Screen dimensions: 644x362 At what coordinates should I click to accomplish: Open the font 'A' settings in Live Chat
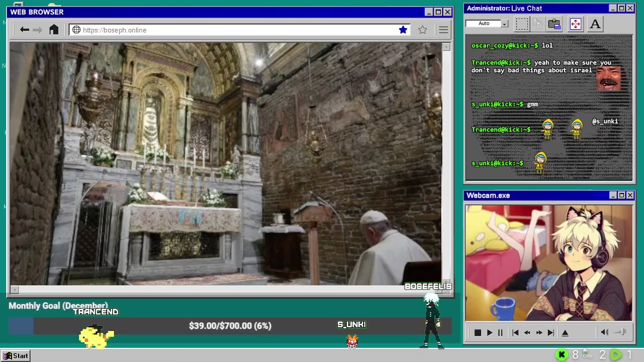pyautogui.click(x=595, y=24)
